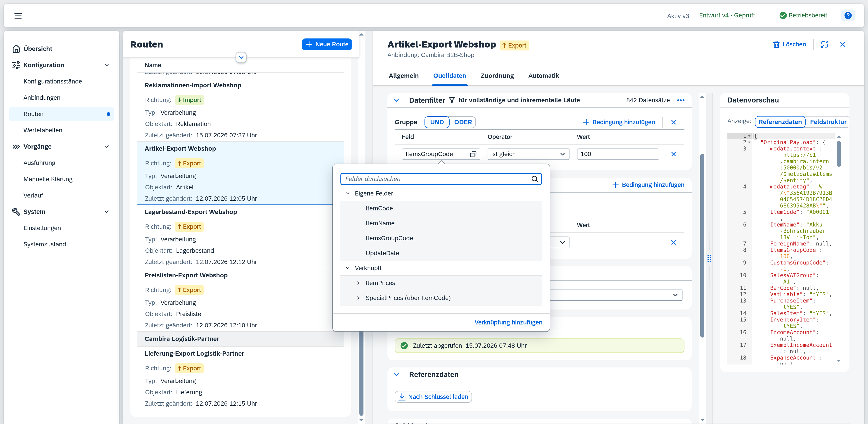Select ItemsGroupCode in field list
Image resolution: width=868 pixels, height=424 pixels.
(441, 238)
